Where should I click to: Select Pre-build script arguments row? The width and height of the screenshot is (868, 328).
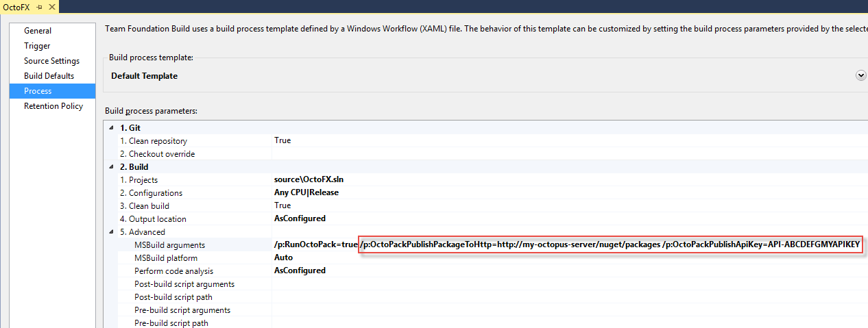pyautogui.click(x=182, y=310)
